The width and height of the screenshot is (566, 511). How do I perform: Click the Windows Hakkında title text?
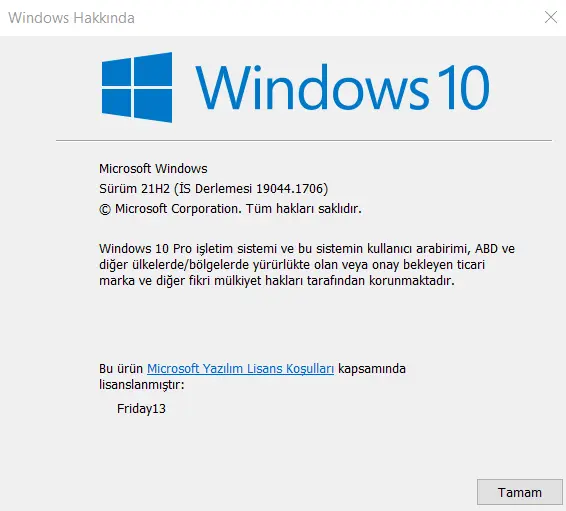[x=71, y=18]
